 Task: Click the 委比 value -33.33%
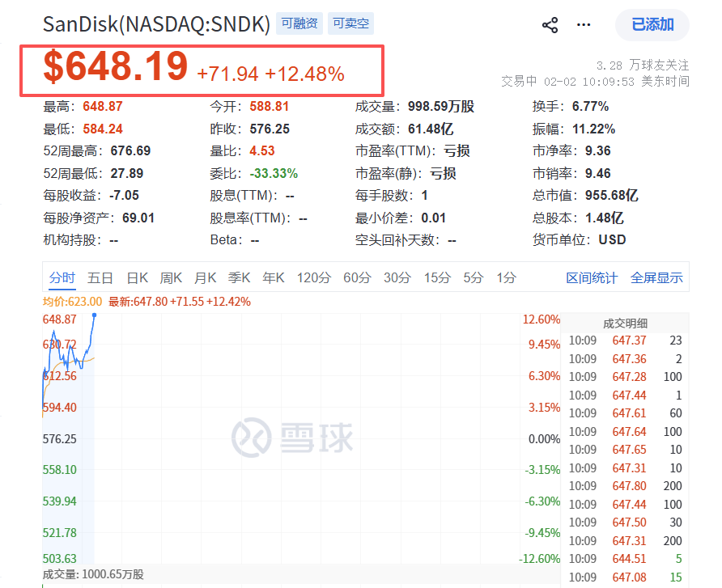(274, 173)
